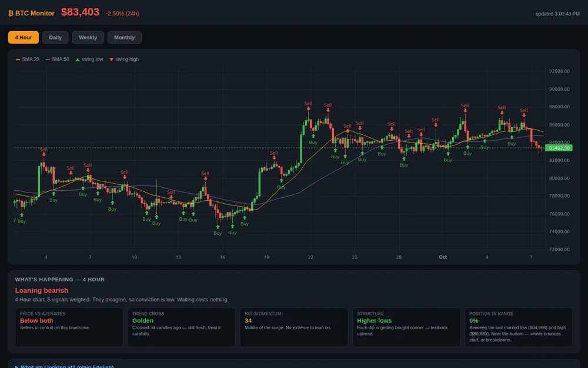Click the 72000.00 price axis label

(559, 249)
